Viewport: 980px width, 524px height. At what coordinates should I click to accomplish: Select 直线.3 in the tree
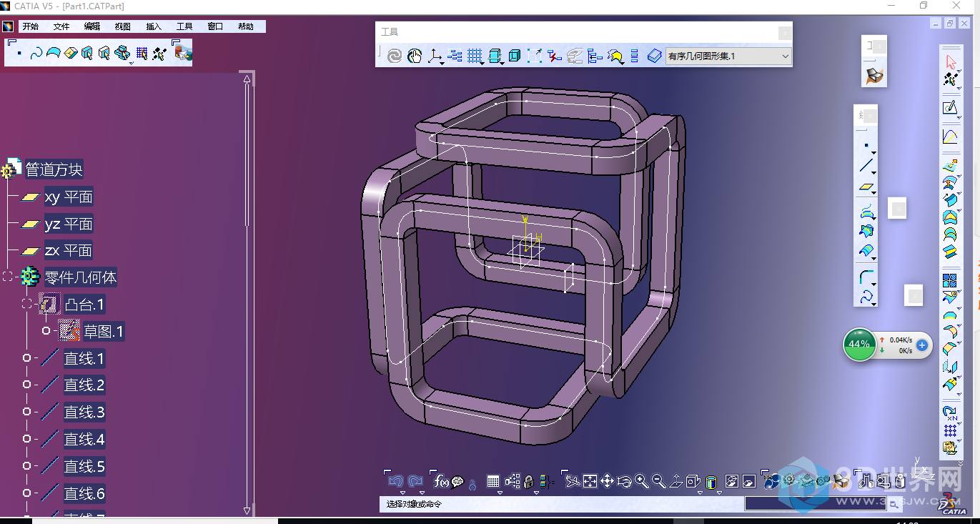[84, 412]
